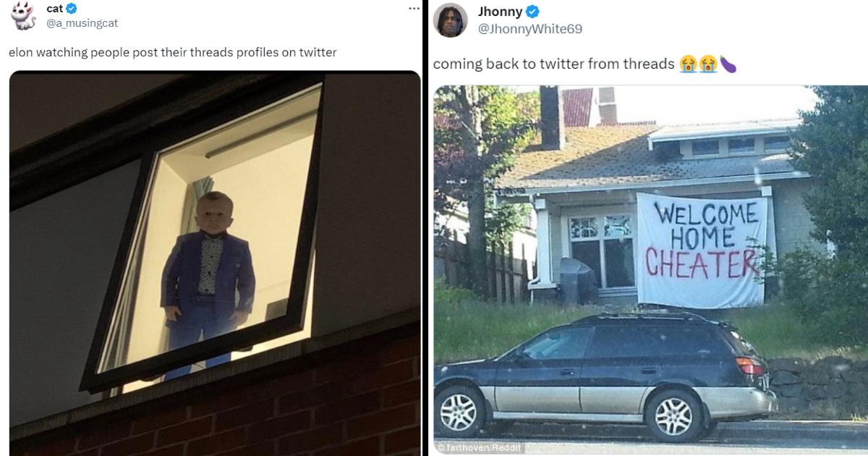Open the @JhonnyWhite69 handle link

click(x=530, y=29)
